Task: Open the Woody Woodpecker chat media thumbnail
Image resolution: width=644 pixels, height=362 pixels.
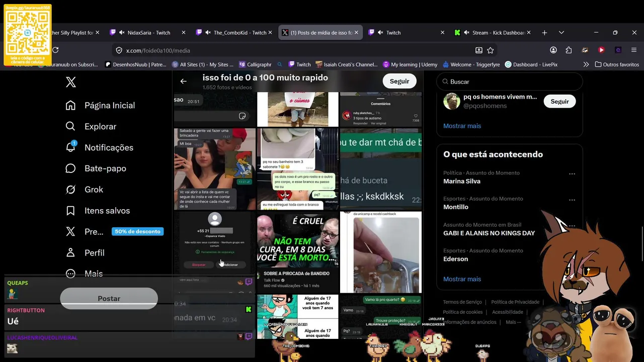Action: pos(215,169)
